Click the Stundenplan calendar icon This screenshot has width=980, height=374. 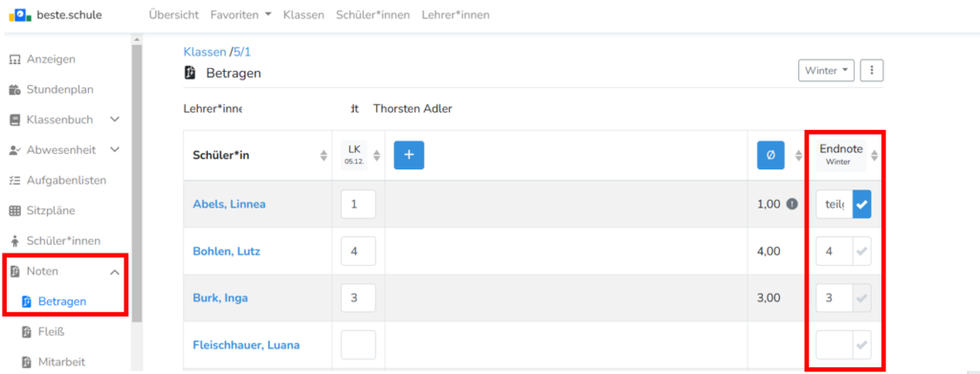pyautogui.click(x=14, y=90)
